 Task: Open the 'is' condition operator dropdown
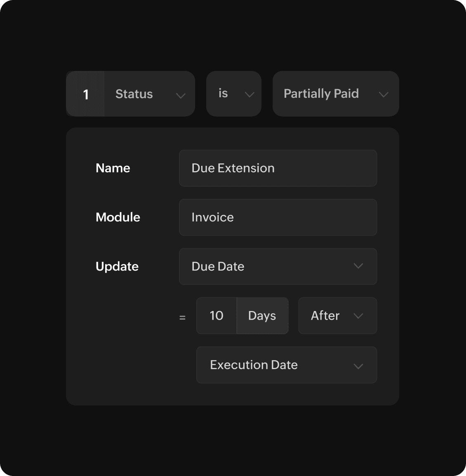tap(233, 94)
